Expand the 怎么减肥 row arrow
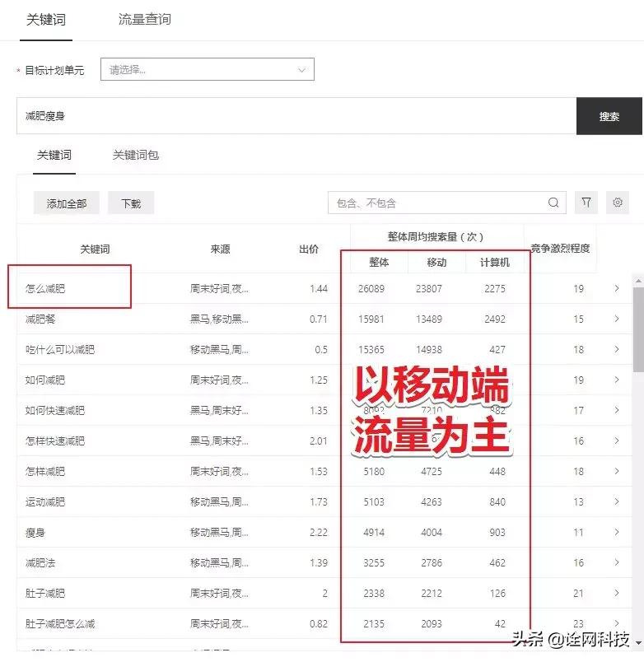The image size is (644, 662). point(617,288)
